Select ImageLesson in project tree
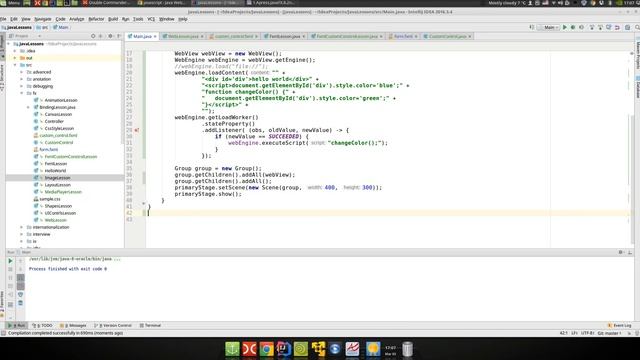This screenshot has width=640, height=360. 57,178
